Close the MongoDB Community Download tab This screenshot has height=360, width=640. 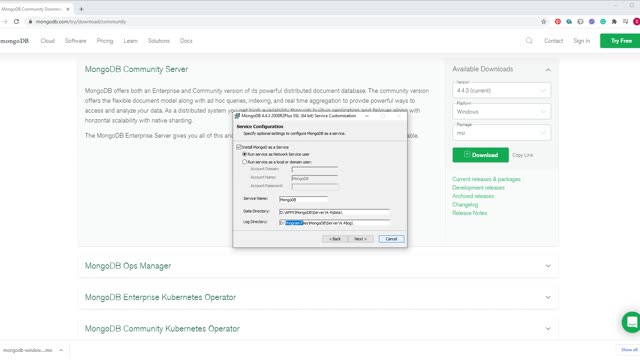(x=68, y=9)
